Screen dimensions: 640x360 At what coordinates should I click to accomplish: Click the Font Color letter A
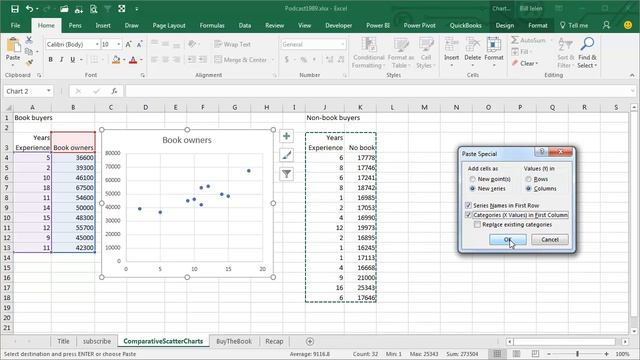click(133, 60)
